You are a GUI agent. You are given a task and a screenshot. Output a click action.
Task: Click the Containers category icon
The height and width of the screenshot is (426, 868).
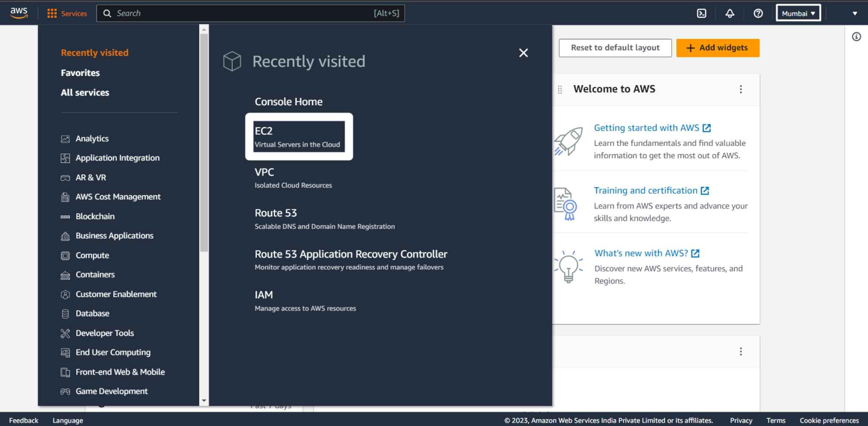(x=65, y=275)
